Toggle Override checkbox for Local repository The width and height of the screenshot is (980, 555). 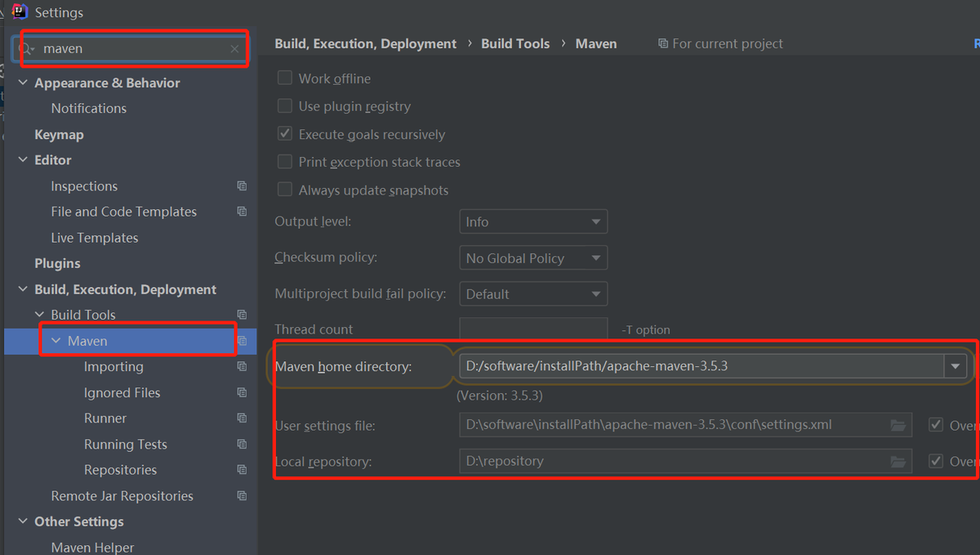tap(936, 461)
